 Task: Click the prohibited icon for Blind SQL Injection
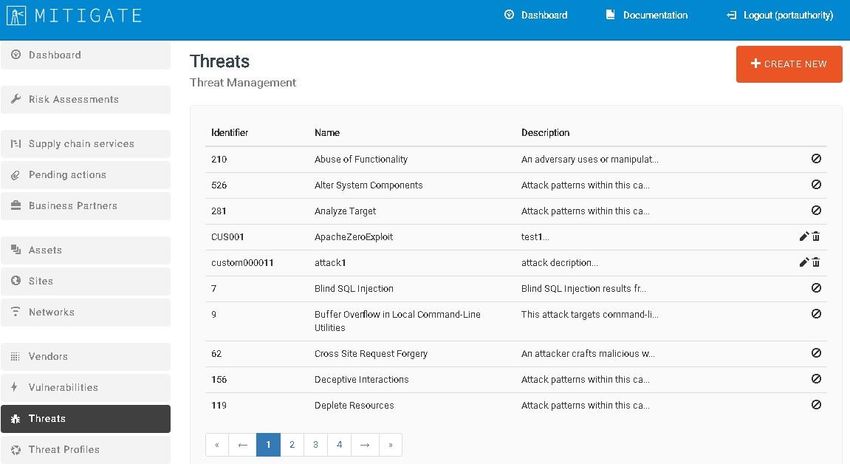point(816,288)
